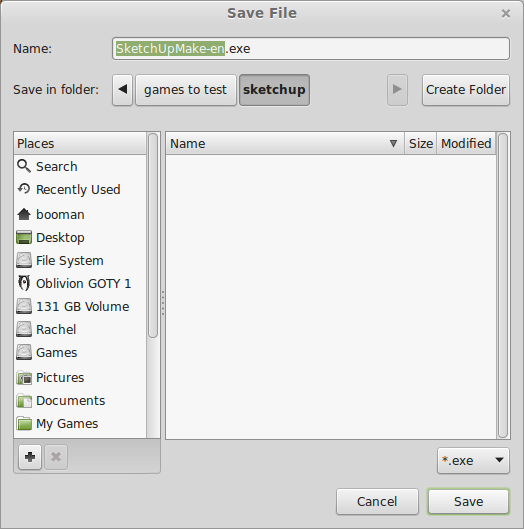
Task: Click the Cancel button
Action: (x=377, y=501)
